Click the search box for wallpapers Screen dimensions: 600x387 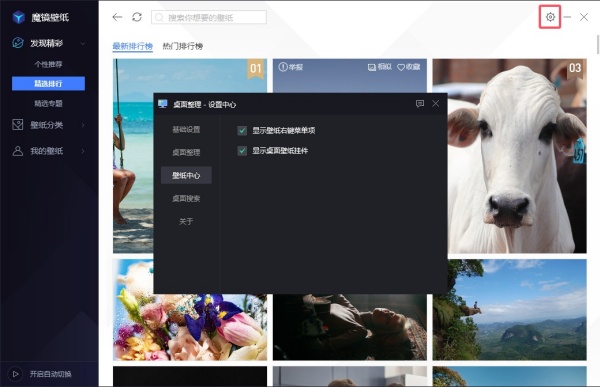pos(209,17)
